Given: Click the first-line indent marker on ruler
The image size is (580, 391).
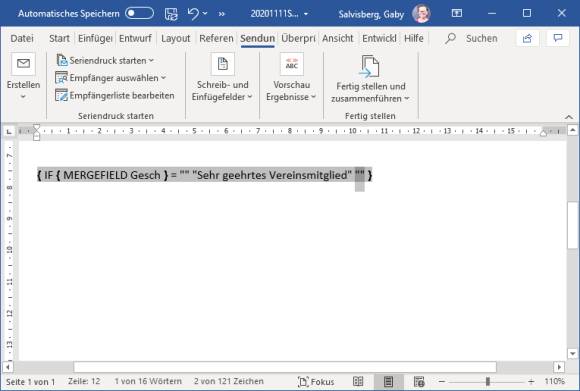Looking at the screenshot, I should [x=36, y=128].
